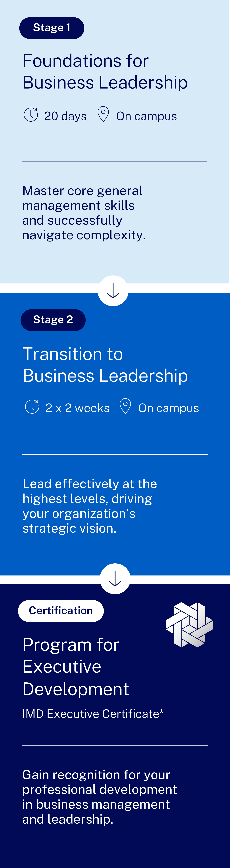Select the Stage 2 pill label

click(53, 320)
